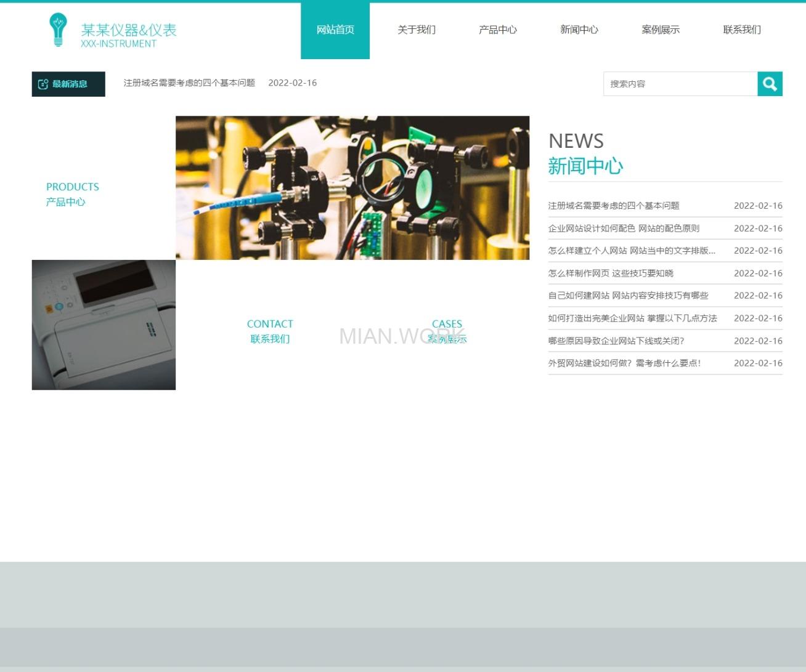Click the 某某仪器&仪表 site title
This screenshot has height=672, width=806.
tap(129, 30)
